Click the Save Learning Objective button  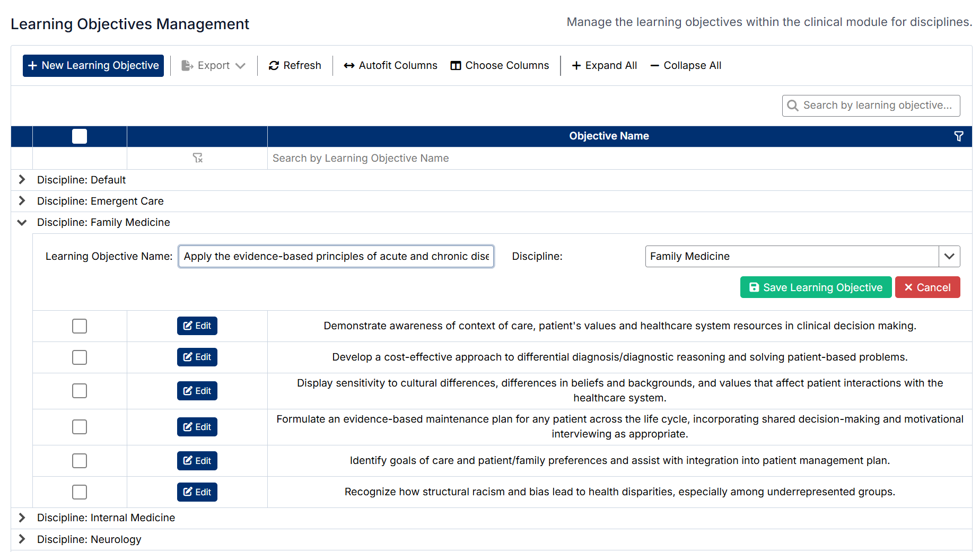[815, 287]
